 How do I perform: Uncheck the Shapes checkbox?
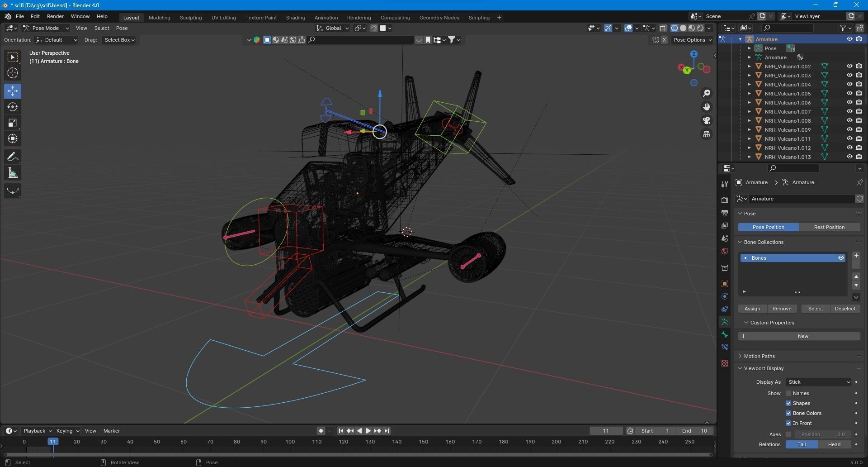[x=788, y=403]
